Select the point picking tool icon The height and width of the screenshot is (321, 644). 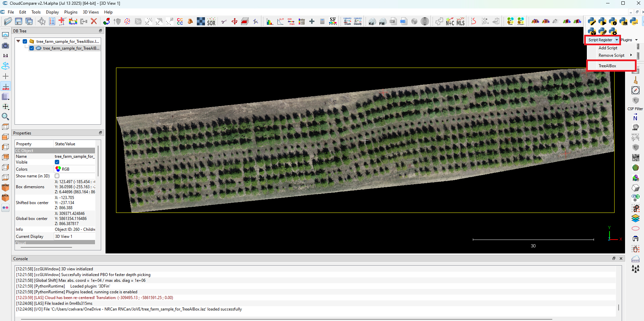click(x=42, y=21)
